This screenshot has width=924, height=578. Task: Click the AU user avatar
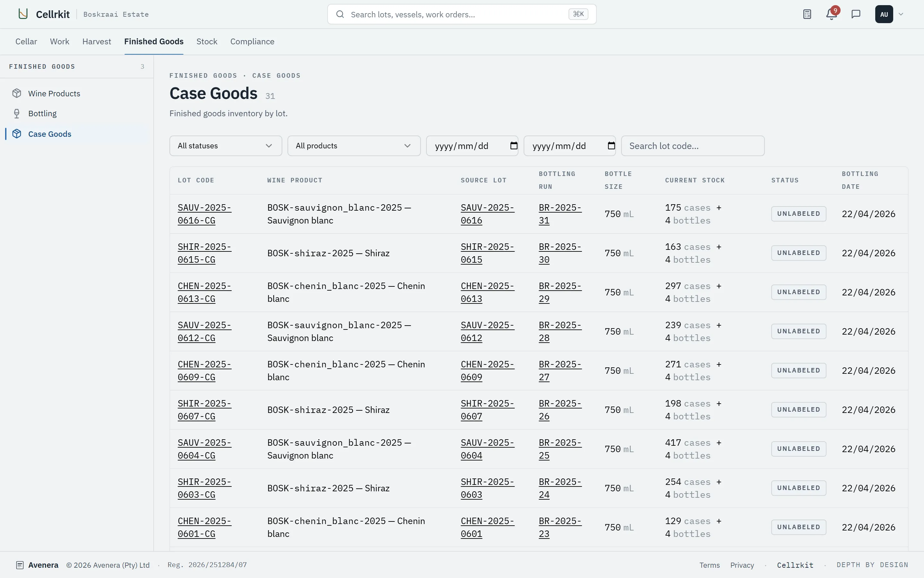[884, 14]
